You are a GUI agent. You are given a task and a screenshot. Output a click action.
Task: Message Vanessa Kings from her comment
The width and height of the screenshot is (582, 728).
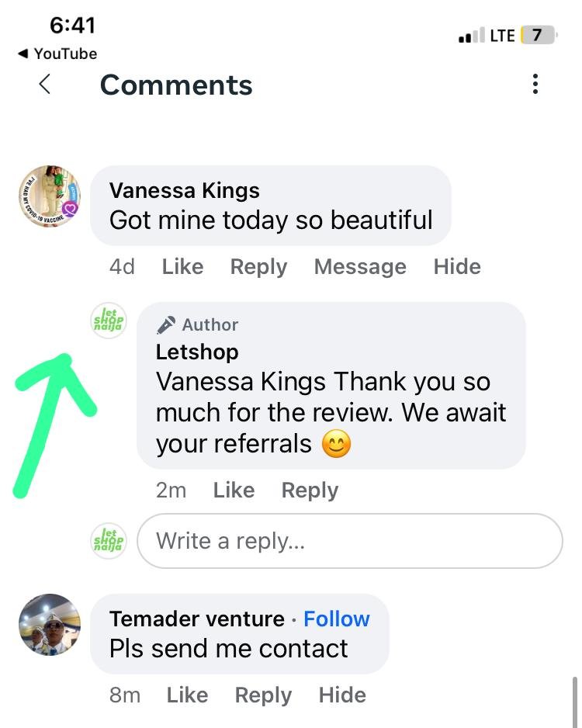click(360, 267)
